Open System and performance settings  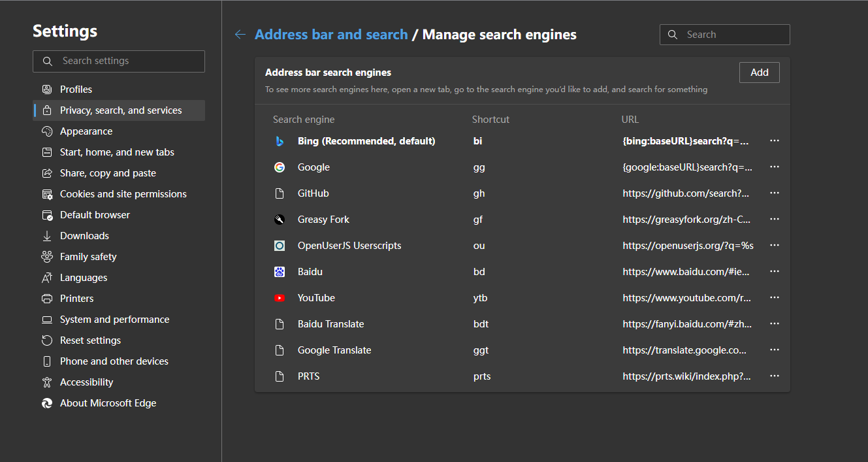(x=119, y=320)
